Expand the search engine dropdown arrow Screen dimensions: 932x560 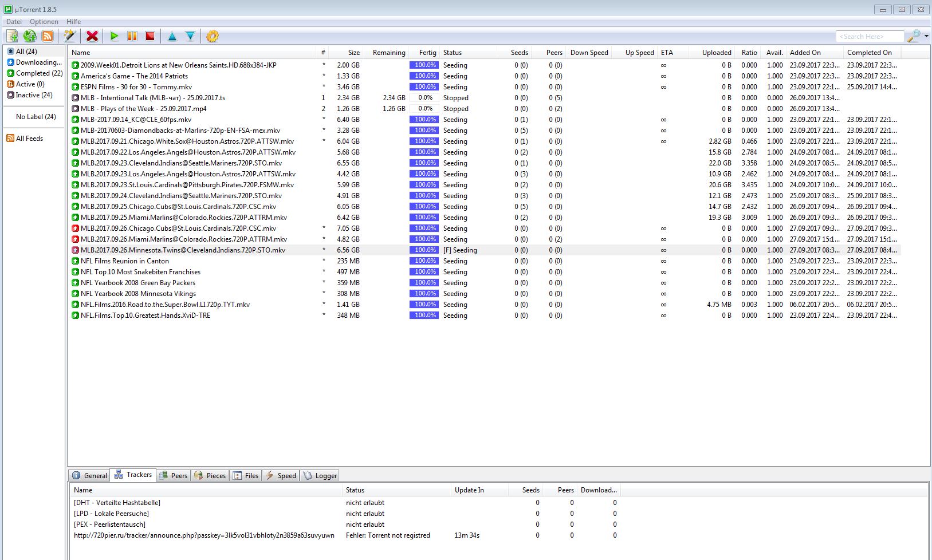(926, 36)
